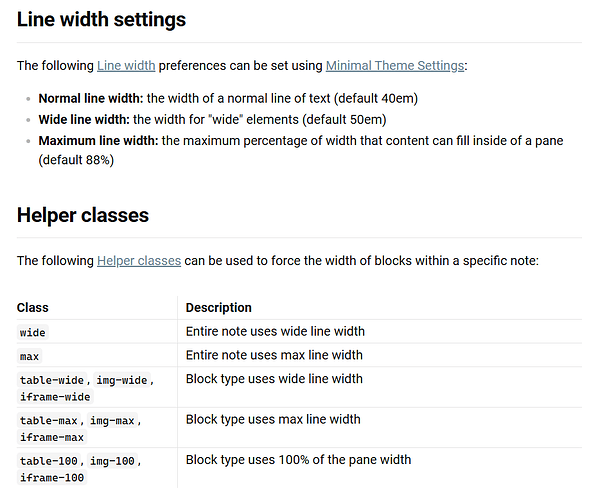Click the Description column header
This screenshot has height=500, width=590.
pos(219,307)
